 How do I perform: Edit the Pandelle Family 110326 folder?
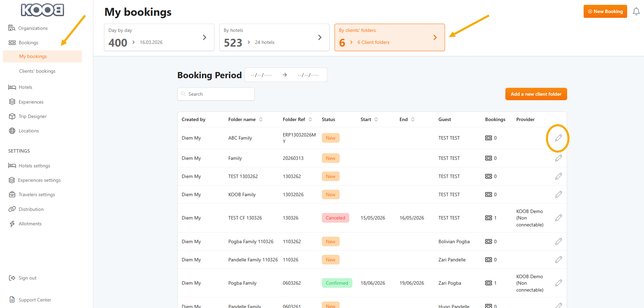click(558, 260)
